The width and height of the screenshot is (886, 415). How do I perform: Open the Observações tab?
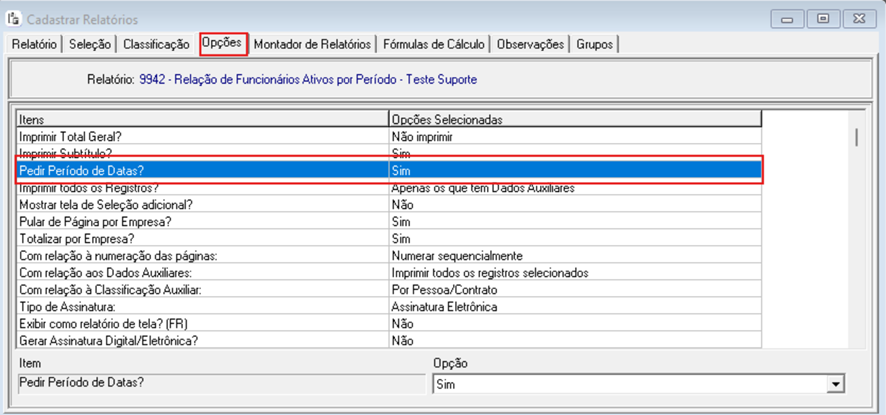(532, 44)
